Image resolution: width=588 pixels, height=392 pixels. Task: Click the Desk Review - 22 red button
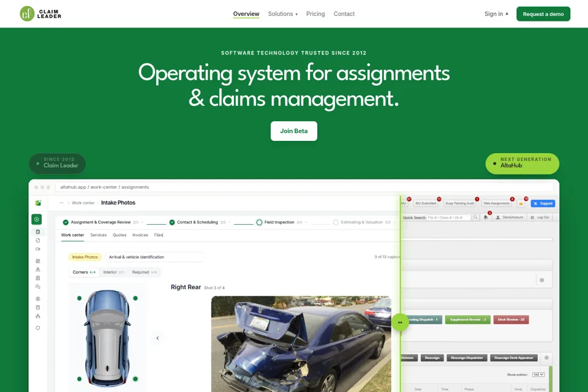(x=511, y=320)
